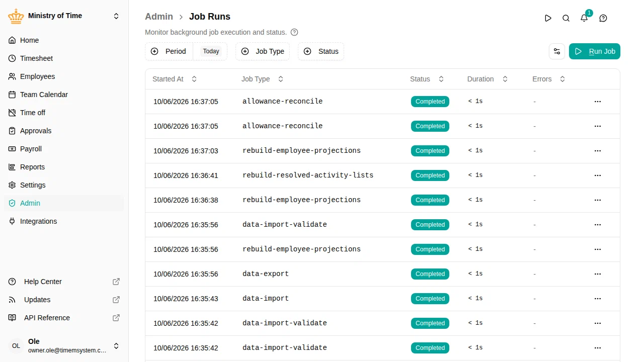The image size is (644, 362).
Task: Click the Today period value chip
Action: click(211, 51)
